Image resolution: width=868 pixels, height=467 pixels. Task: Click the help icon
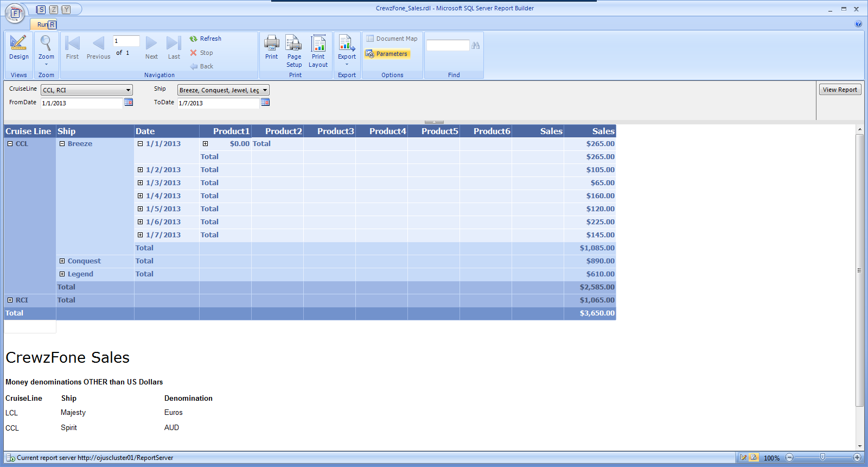pos(858,24)
